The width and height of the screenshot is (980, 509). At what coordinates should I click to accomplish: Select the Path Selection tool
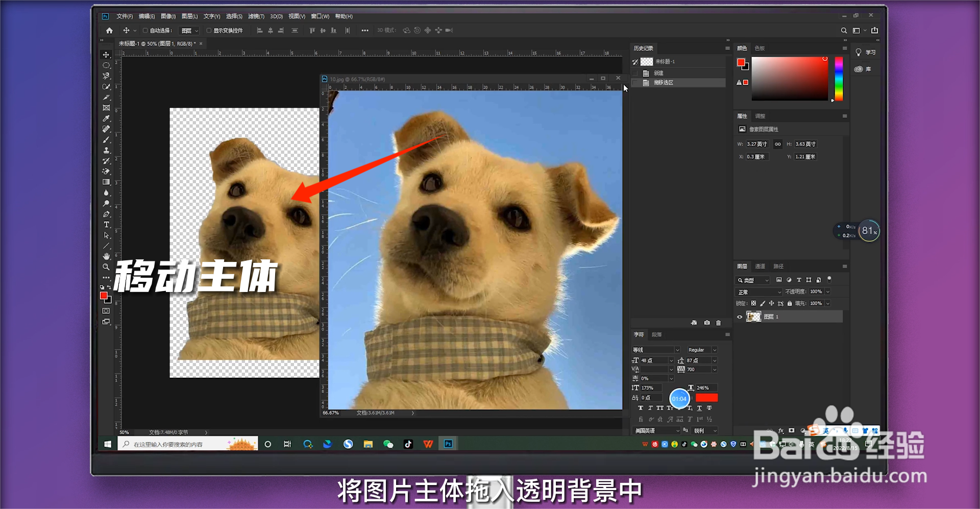[106, 236]
